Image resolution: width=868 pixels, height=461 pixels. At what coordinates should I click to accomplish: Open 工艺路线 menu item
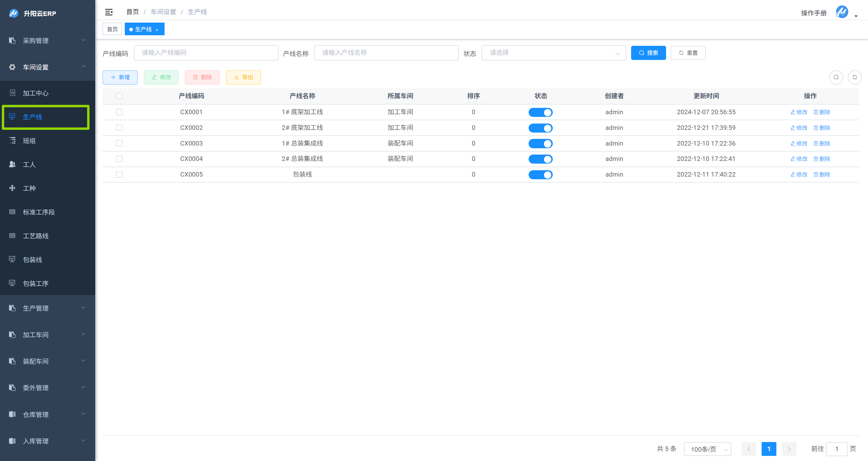[x=36, y=236]
